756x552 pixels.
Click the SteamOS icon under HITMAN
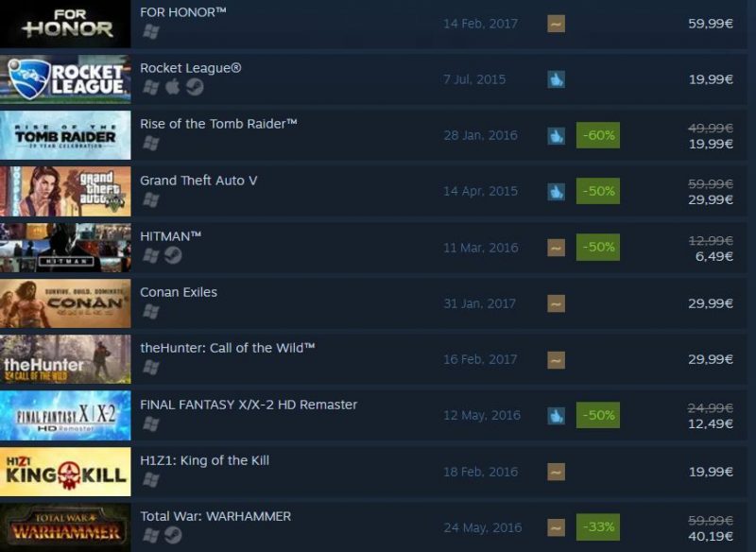pos(173,255)
